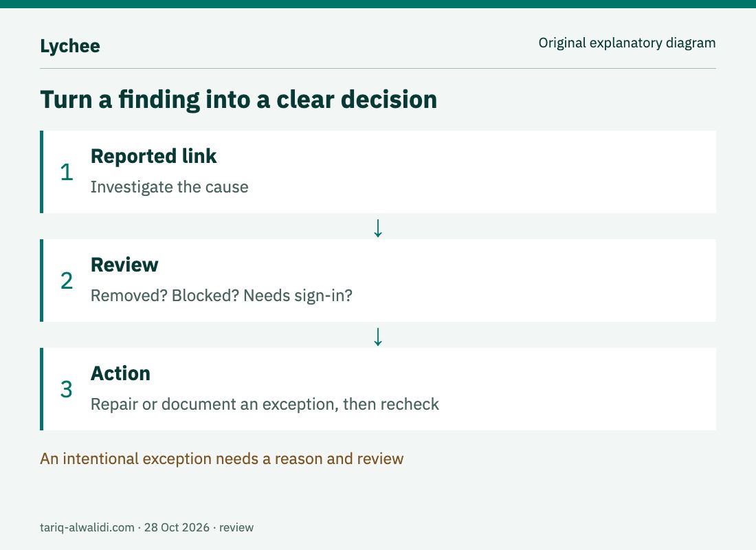Click 'Original explanatory diagram' label
The width and height of the screenshot is (756, 550).
[x=627, y=43]
